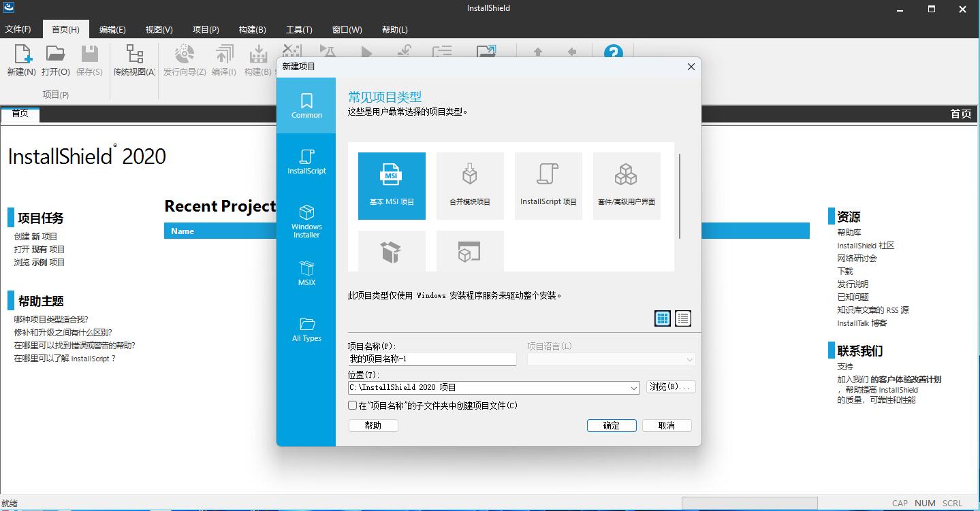
Task: Click the 已知问题 link
Action: click(853, 297)
